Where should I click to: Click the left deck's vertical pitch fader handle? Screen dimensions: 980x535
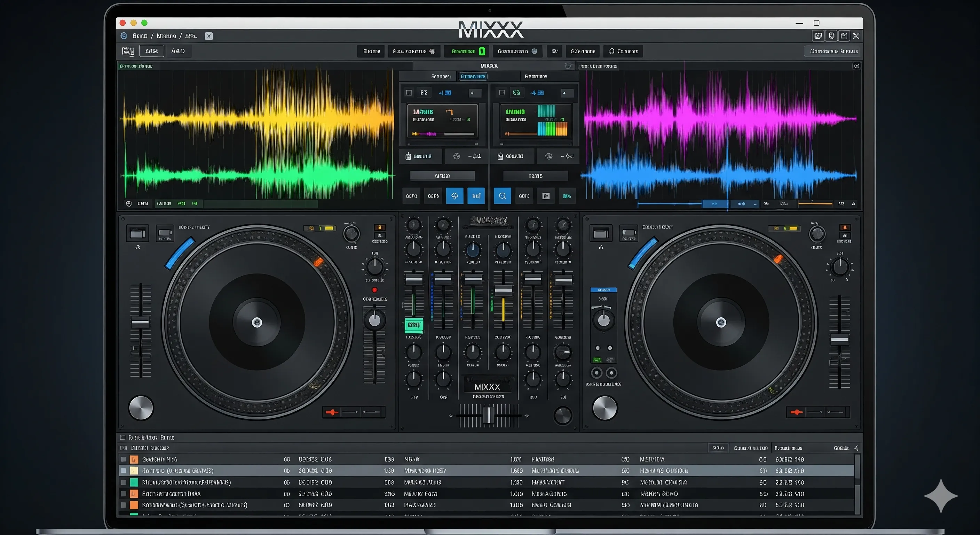140,322
